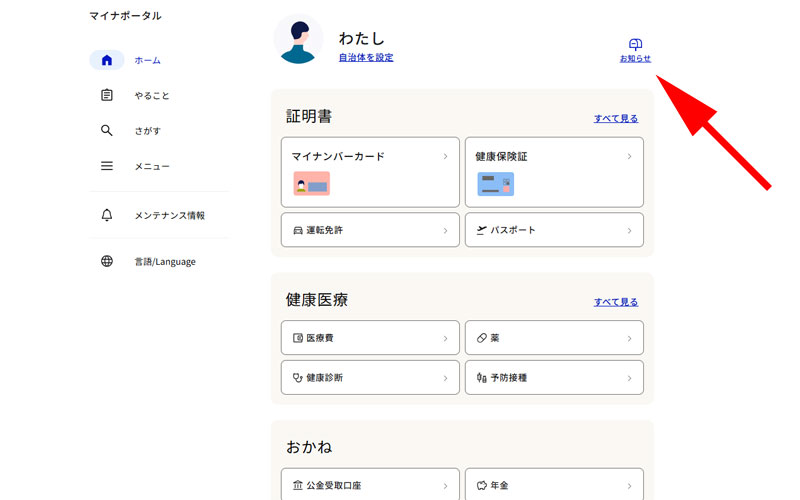Click the お知らせ mailbox icon
This screenshot has height=500, width=800.
pyautogui.click(x=635, y=44)
